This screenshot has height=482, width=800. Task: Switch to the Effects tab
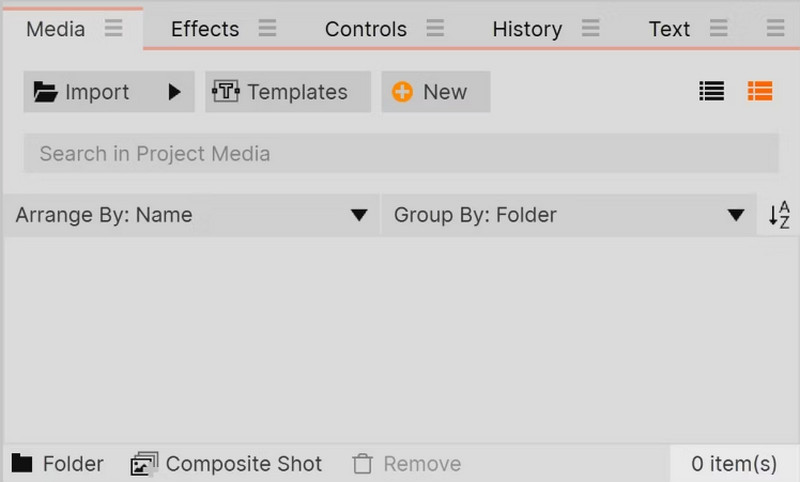(x=205, y=29)
